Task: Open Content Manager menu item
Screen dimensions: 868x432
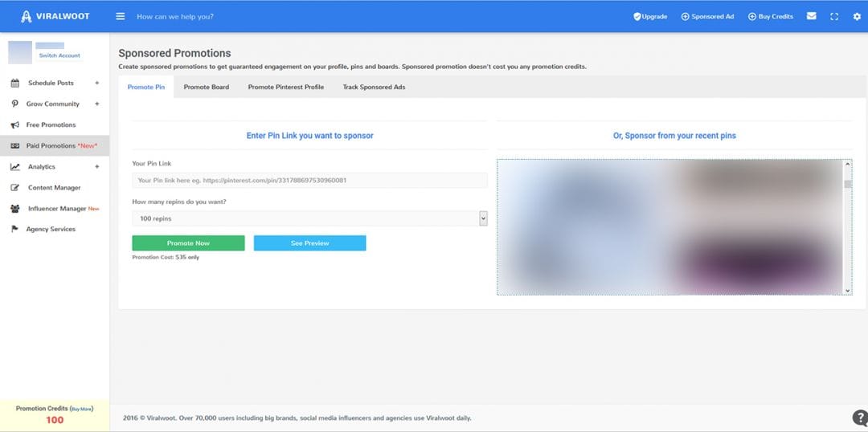Action: pos(55,188)
